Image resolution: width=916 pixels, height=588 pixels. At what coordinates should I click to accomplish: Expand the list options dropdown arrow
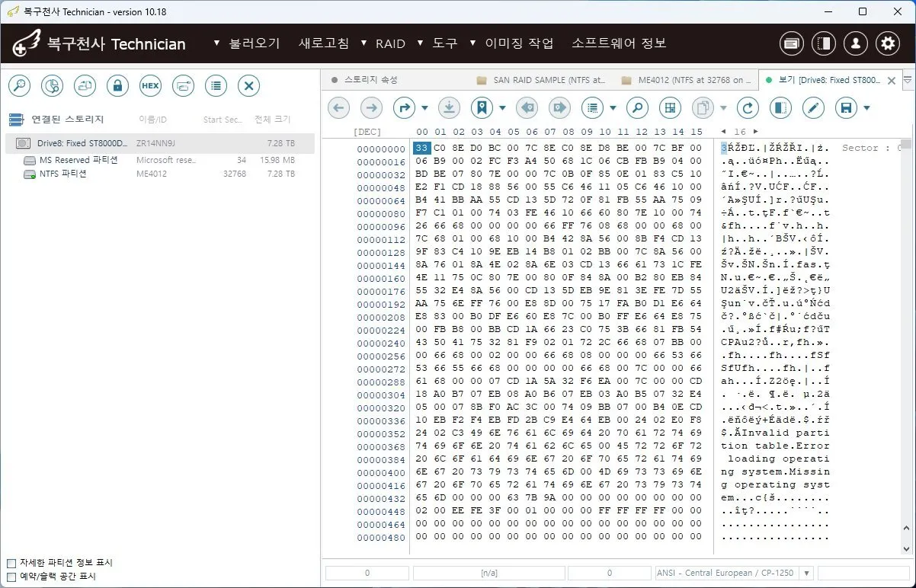(613, 109)
